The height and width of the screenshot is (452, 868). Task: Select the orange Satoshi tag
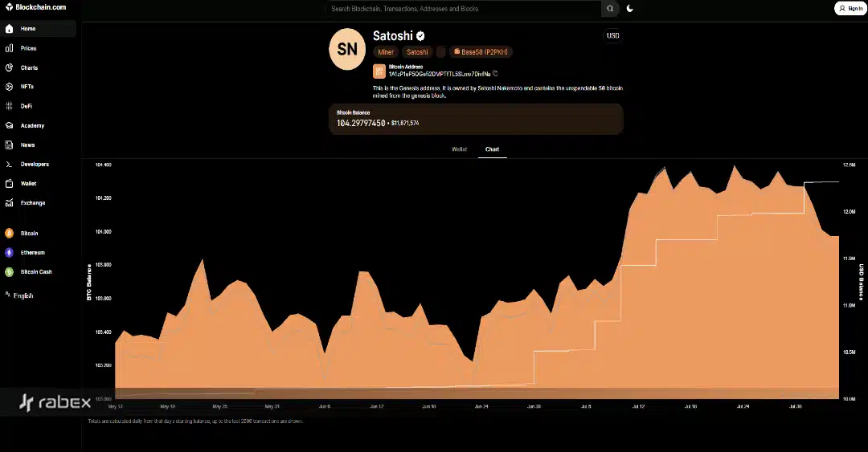tap(417, 52)
